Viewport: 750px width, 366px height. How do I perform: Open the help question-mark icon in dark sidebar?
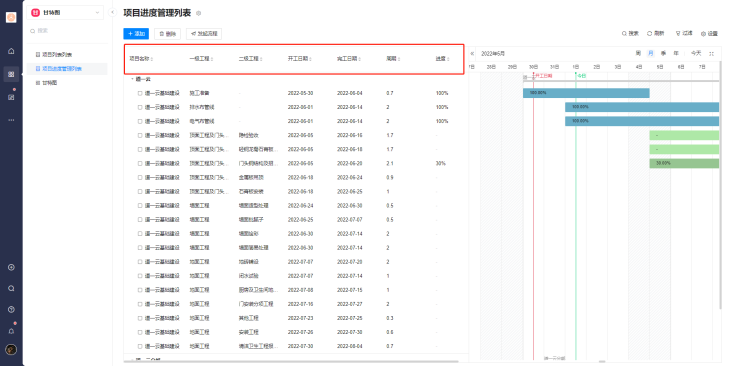(11, 310)
